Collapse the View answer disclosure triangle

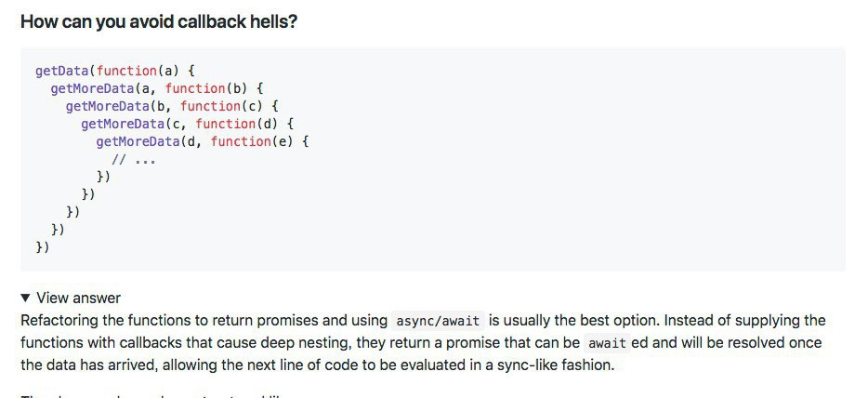click(x=25, y=298)
